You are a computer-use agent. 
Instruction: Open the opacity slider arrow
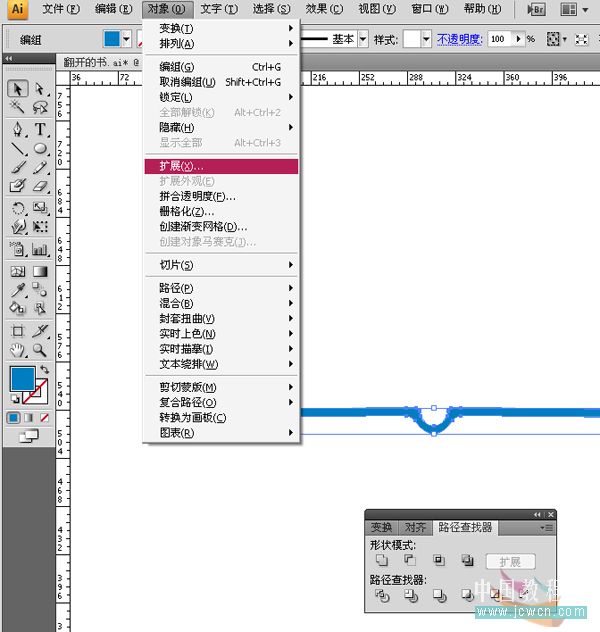518,39
